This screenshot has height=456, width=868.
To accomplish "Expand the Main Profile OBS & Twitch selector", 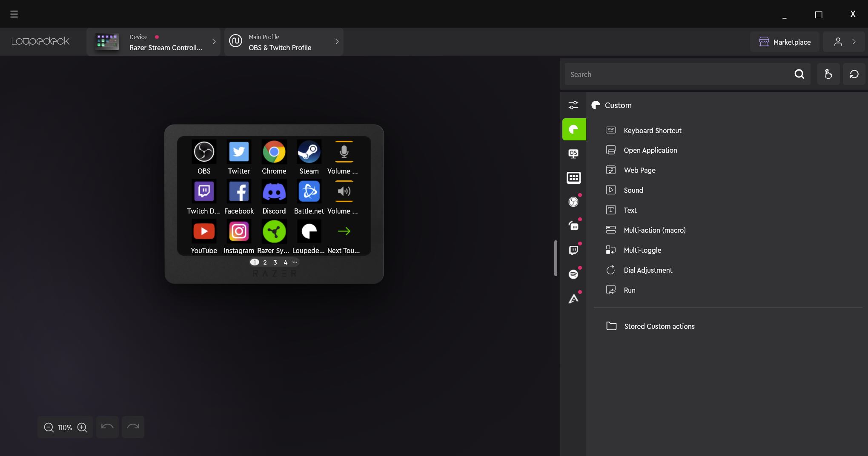I will pos(284,42).
